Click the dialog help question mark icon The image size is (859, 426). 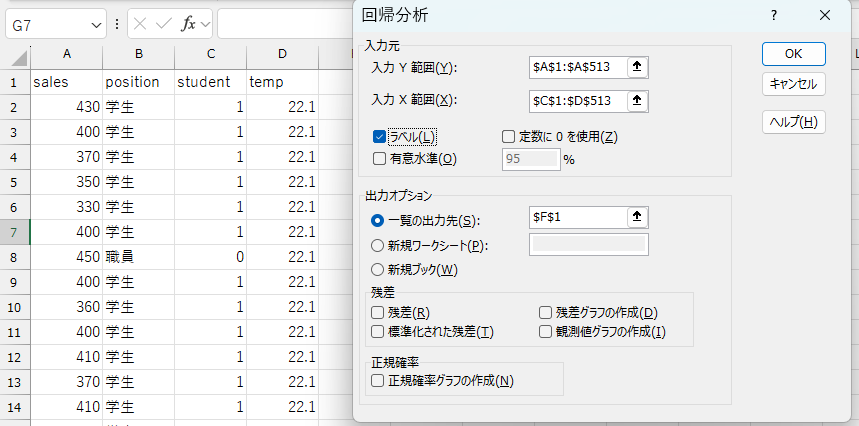(x=774, y=15)
